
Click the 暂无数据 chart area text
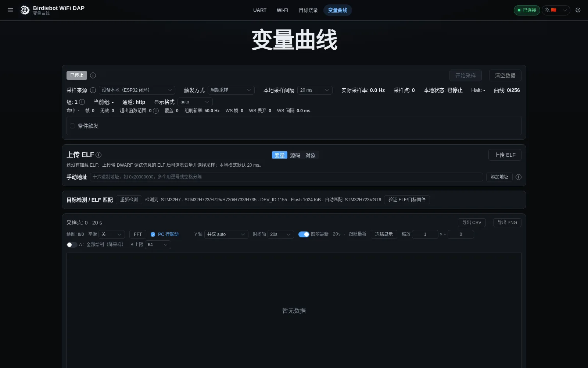294,311
